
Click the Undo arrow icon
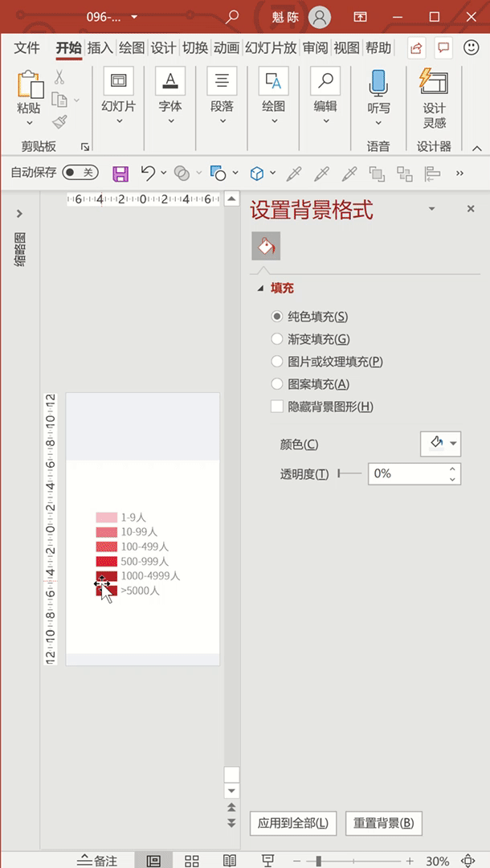148,174
